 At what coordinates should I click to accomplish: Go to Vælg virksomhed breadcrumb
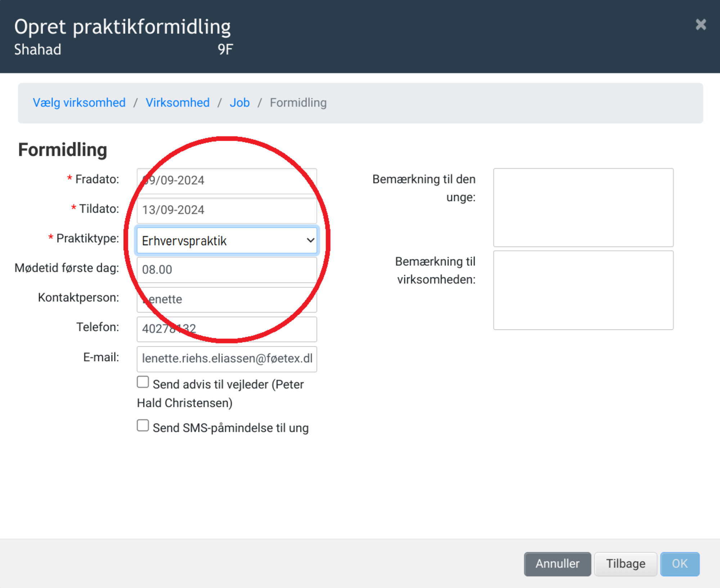pyautogui.click(x=79, y=103)
